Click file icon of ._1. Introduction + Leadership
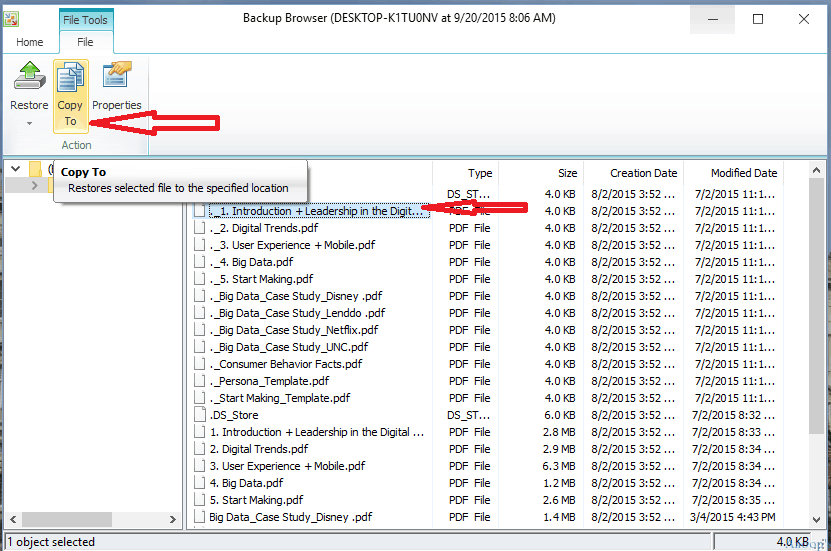 coord(199,211)
